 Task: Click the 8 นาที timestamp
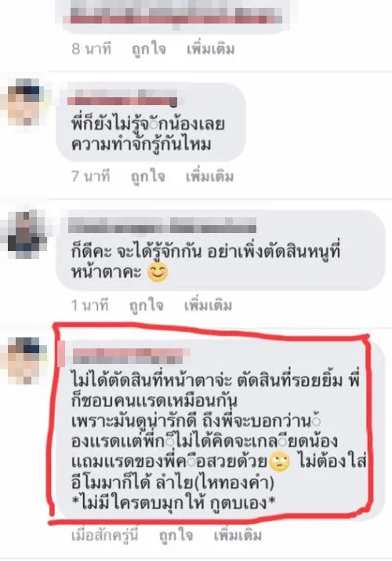pyautogui.click(x=91, y=49)
